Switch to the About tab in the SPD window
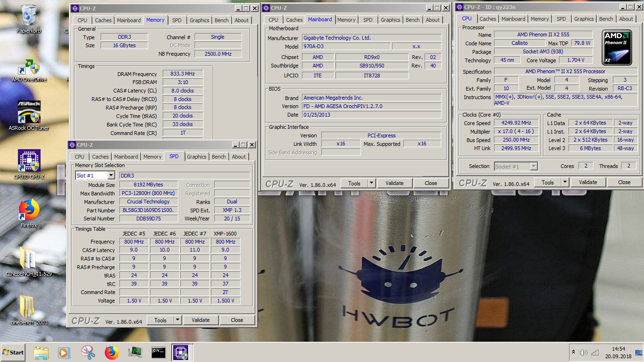The height and width of the screenshot is (362, 644). 239,157
